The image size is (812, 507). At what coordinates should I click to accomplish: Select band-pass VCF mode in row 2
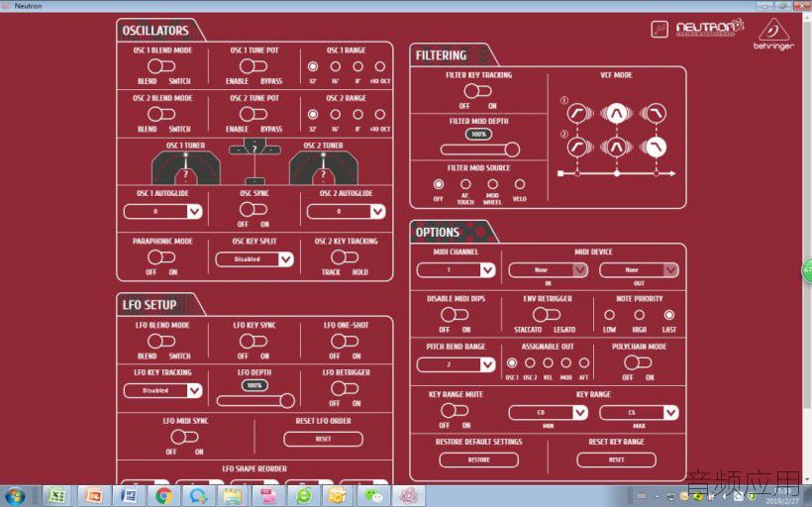tap(616, 148)
